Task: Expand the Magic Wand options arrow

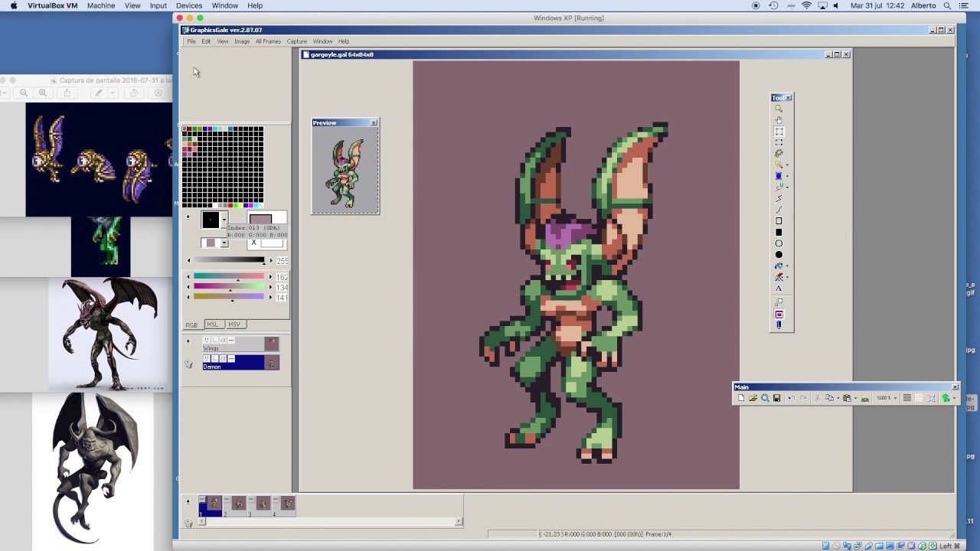Action: 787,165
